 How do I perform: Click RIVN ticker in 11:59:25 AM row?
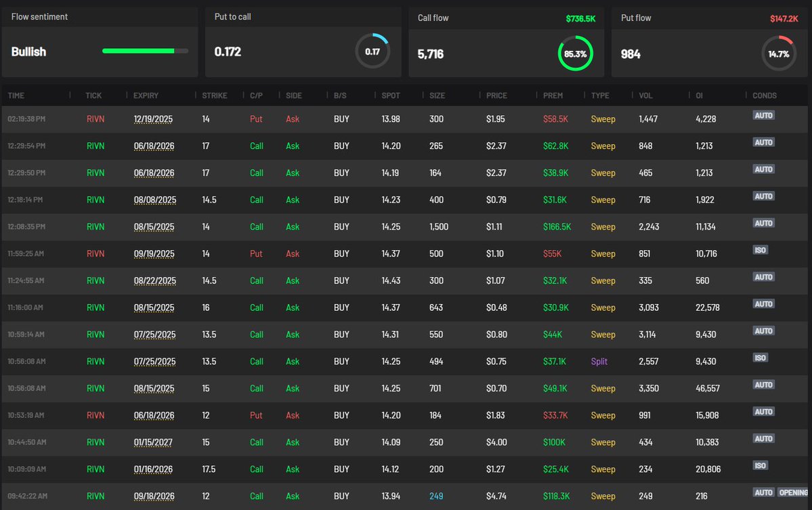(x=95, y=254)
